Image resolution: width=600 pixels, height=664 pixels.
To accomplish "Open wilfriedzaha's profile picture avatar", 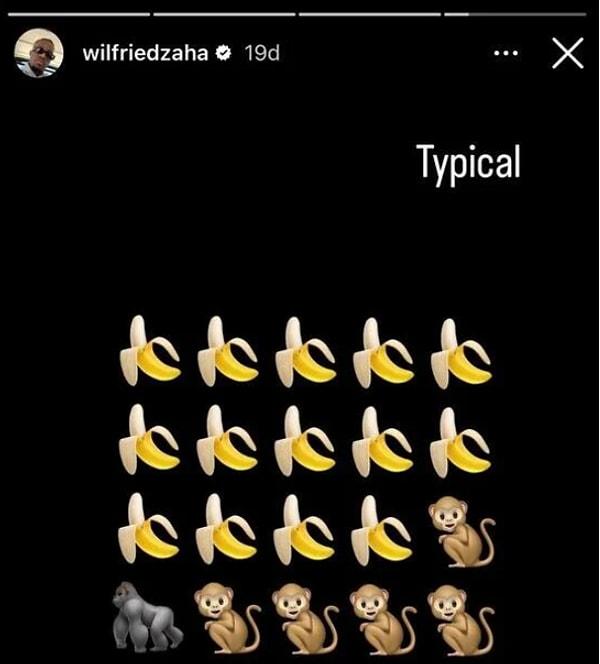I will [39, 53].
